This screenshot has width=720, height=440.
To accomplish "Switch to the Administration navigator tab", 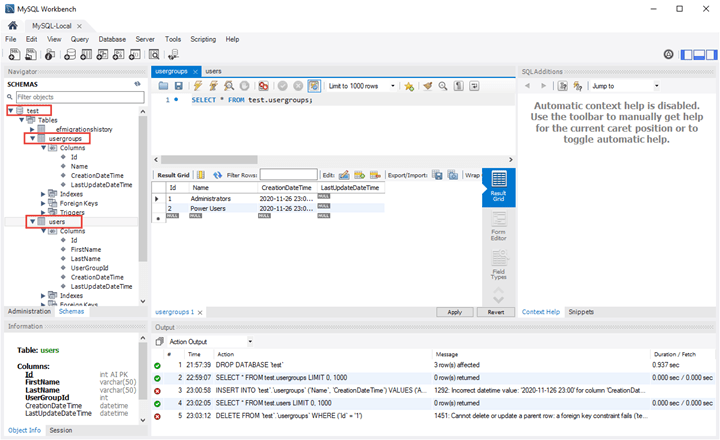I will [x=29, y=311].
